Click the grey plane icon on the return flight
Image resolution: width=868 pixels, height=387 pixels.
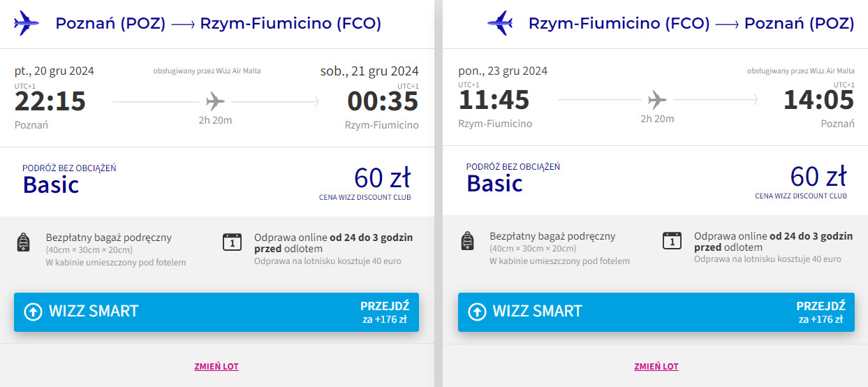[657, 101]
